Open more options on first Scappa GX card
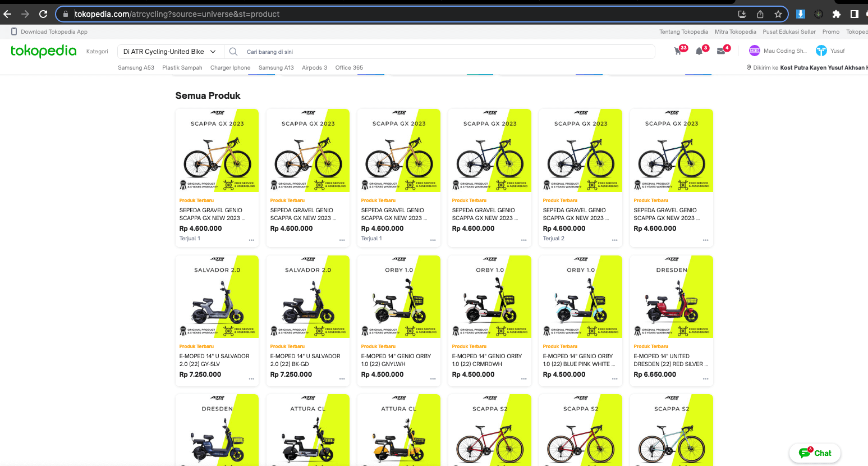Image resolution: width=868 pixels, height=466 pixels. click(251, 240)
